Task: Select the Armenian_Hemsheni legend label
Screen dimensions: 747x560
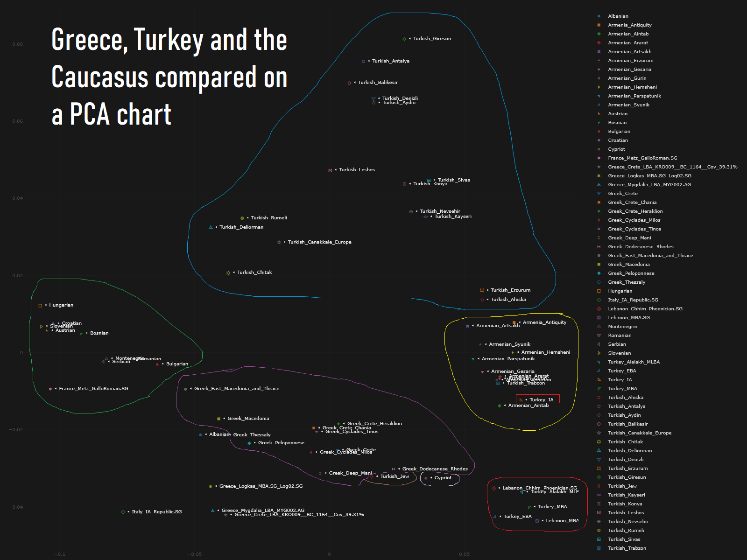Action: click(x=632, y=87)
